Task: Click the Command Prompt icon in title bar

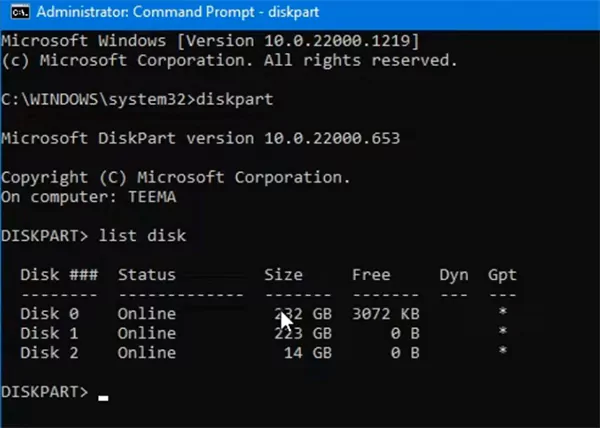Action: [x=20, y=12]
